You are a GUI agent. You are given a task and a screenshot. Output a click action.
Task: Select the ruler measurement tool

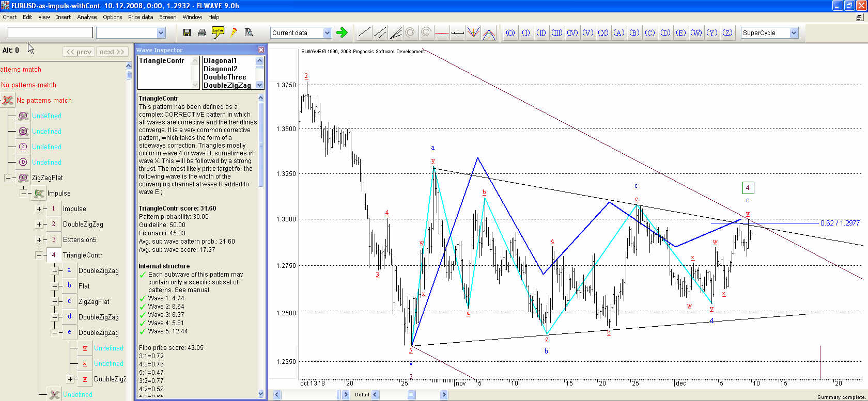click(457, 33)
